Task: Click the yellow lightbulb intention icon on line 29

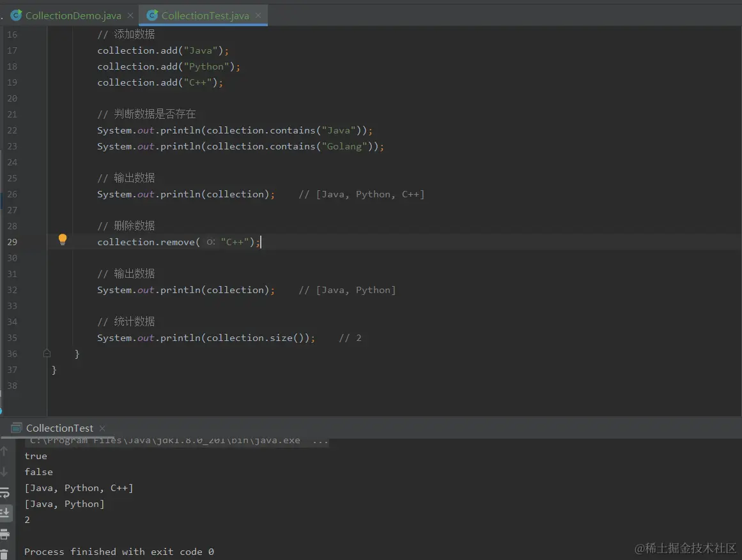Action: point(63,239)
